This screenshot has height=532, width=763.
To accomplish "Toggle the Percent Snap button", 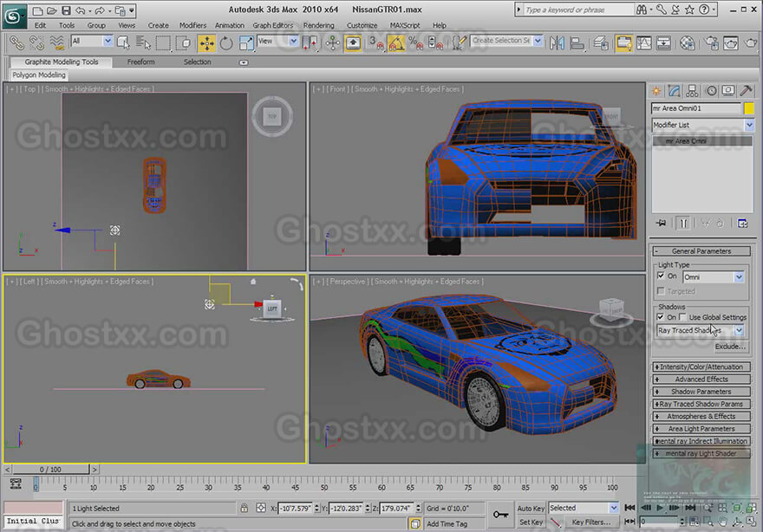I will (x=415, y=43).
